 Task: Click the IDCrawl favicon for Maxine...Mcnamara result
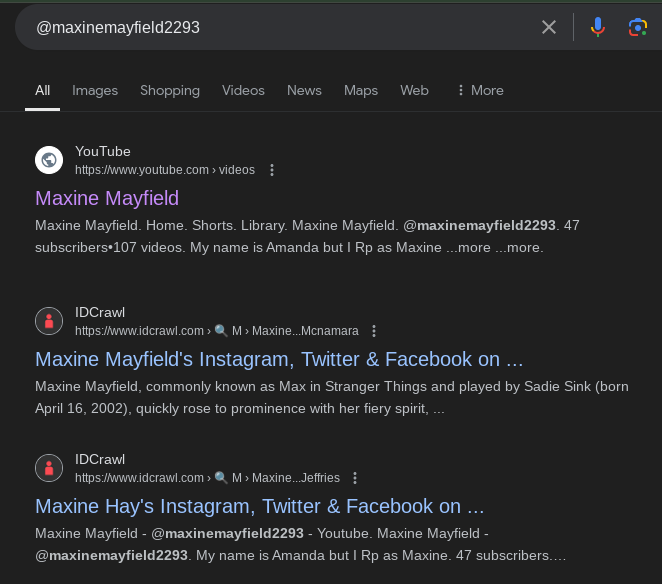point(49,321)
